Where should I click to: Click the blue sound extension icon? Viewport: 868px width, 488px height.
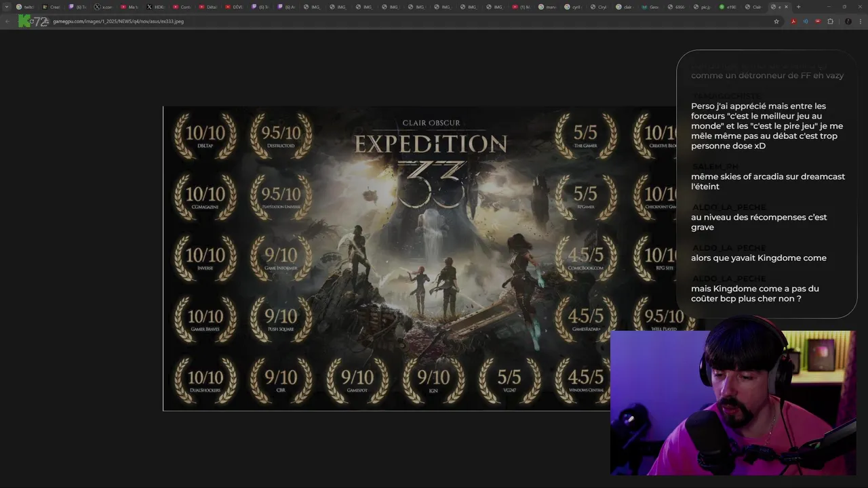click(x=806, y=21)
